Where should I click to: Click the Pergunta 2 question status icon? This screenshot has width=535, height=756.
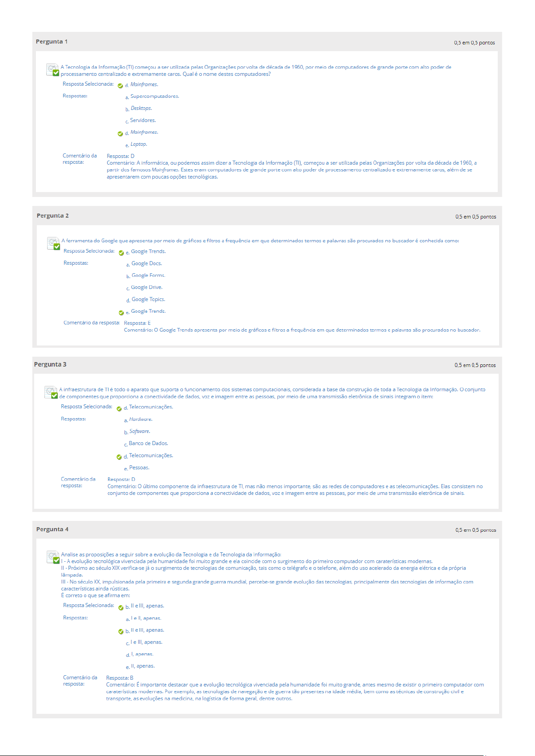click(54, 243)
